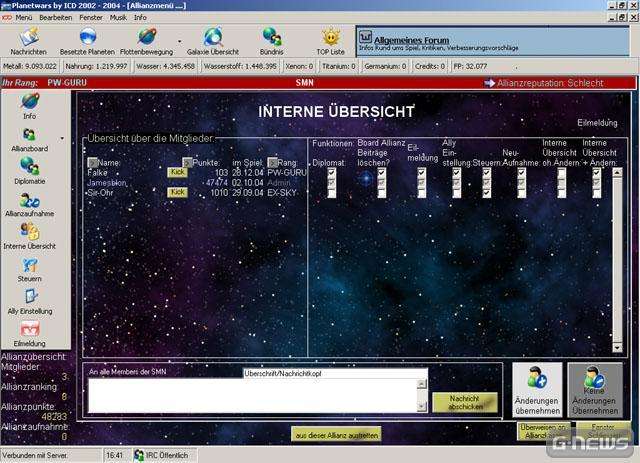
Task: Open the Allianzaufnahme sidebar icon
Action: click(29, 200)
